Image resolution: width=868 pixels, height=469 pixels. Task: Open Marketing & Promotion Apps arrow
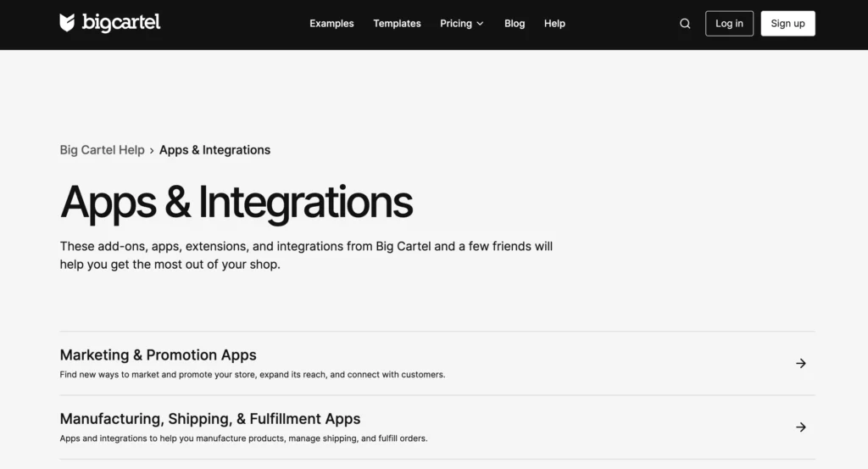(x=800, y=363)
